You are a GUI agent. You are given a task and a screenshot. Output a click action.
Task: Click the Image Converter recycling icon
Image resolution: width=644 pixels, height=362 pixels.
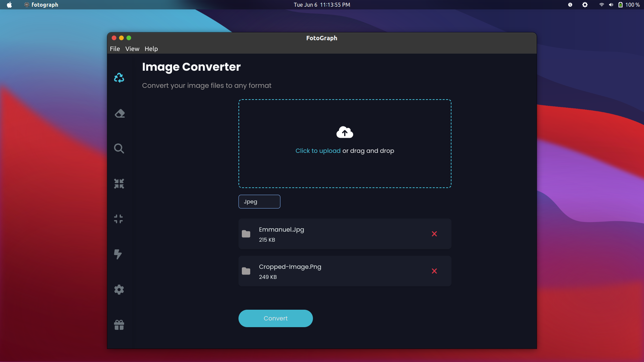point(118,78)
